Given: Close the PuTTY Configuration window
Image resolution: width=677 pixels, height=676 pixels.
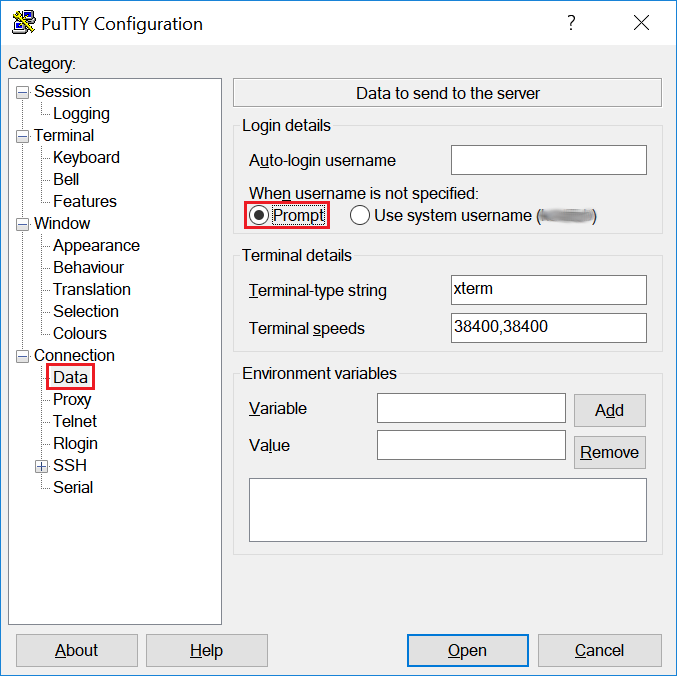Looking at the screenshot, I should [x=640, y=23].
